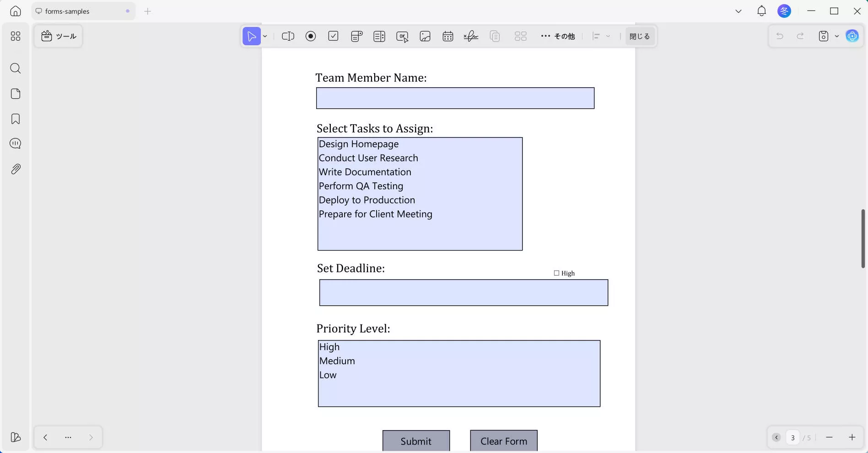Open the Home icon in the title bar

16,11
